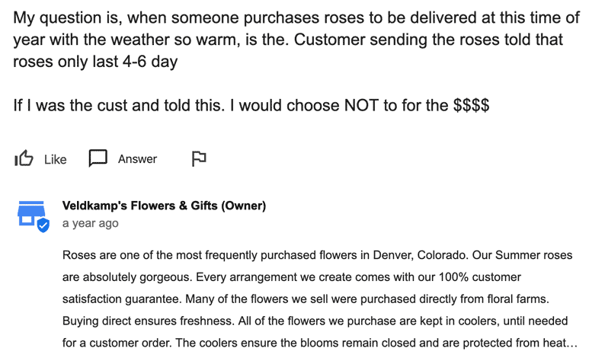
Task: Click the Answer speech bubble icon
Action: tap(98, 158)
